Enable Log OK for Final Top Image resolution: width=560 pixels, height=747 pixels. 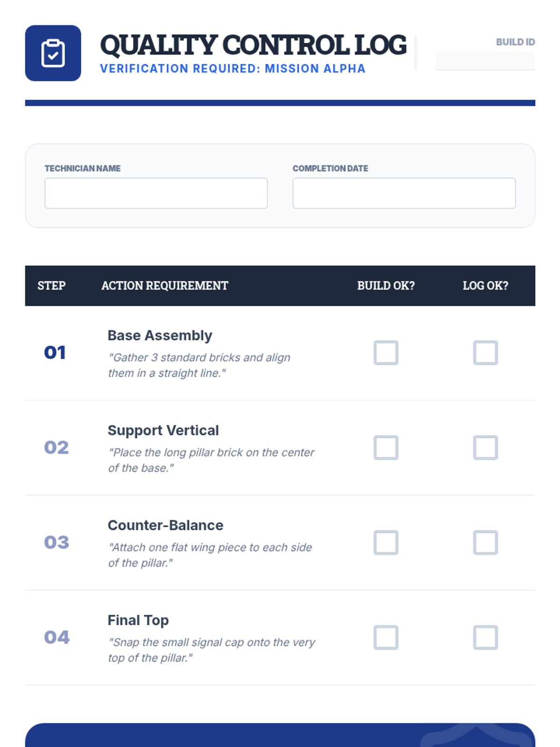[485, 637]
